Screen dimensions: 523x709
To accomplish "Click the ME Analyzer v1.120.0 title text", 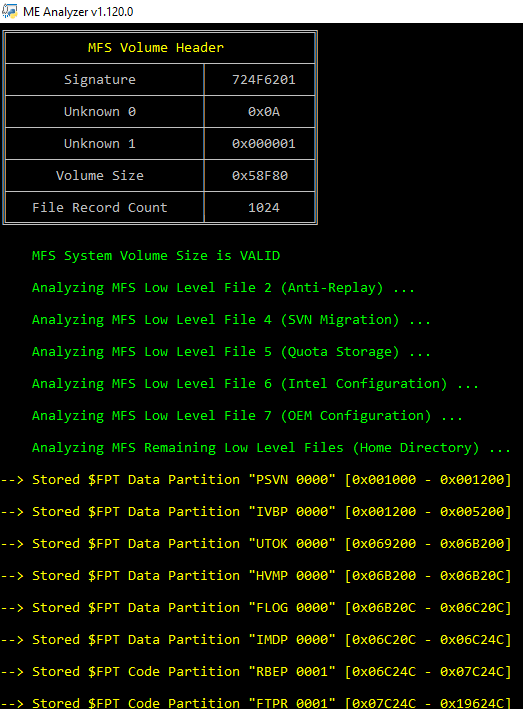I will (x=78, y=12).
